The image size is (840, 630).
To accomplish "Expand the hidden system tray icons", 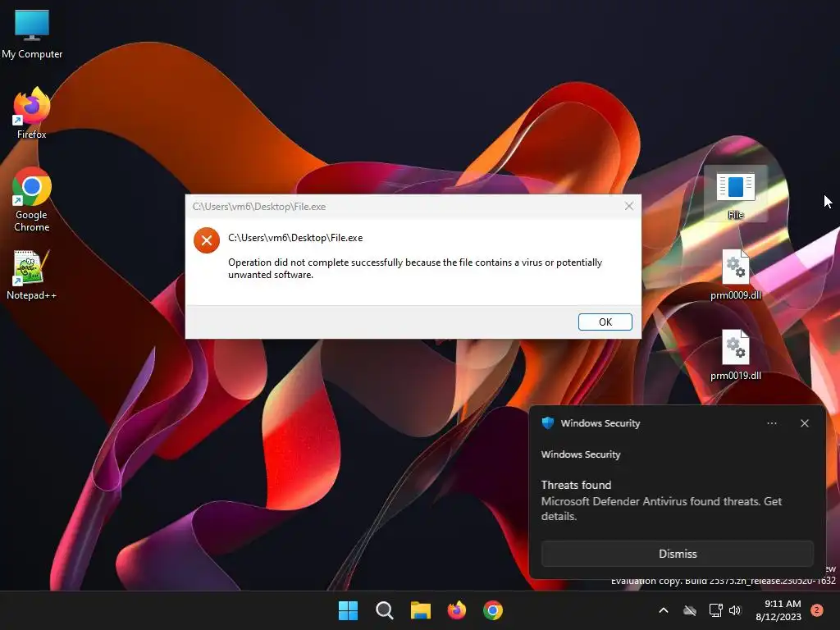I will [663, 610].
